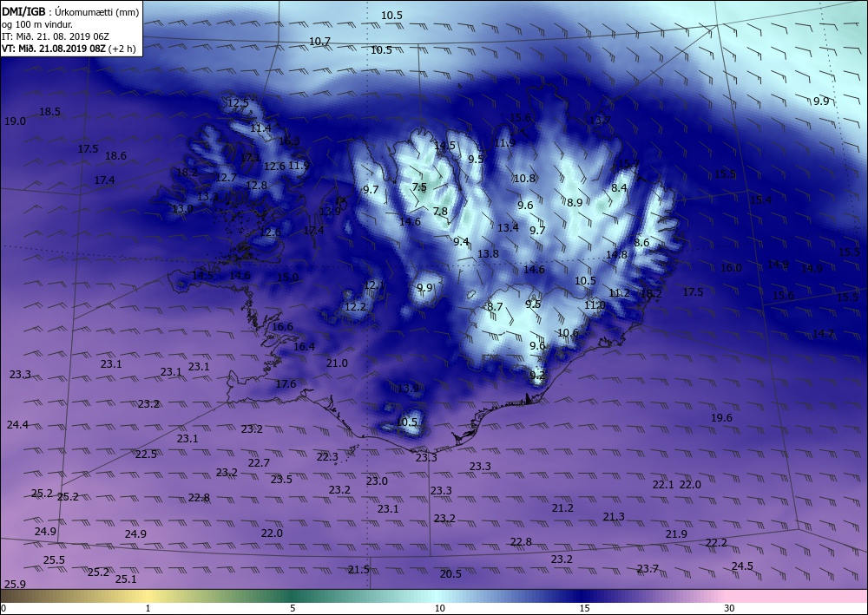
Task: Click the value 8.4 on the map
Action: pyautogui.click(x=619, y=188)
